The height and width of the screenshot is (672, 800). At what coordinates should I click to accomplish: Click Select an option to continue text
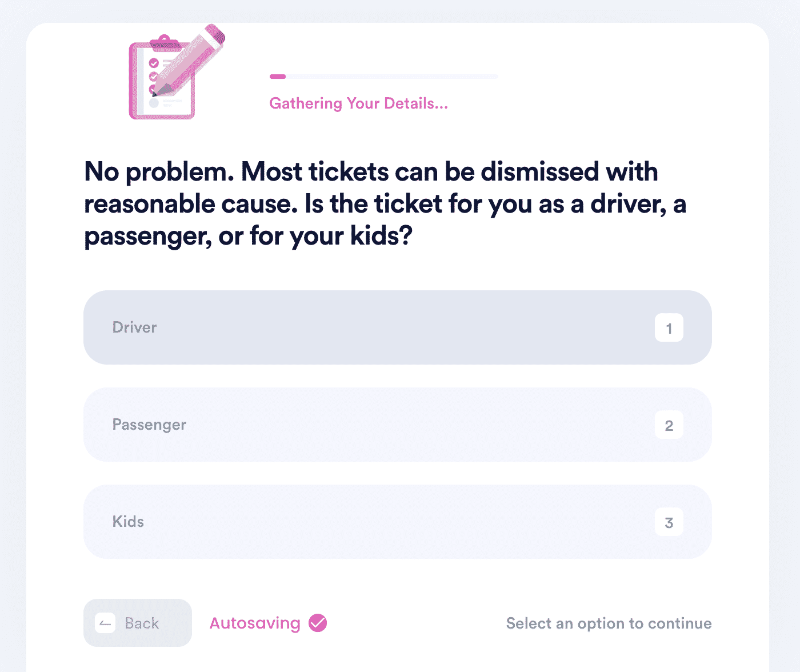coord(609,623)
